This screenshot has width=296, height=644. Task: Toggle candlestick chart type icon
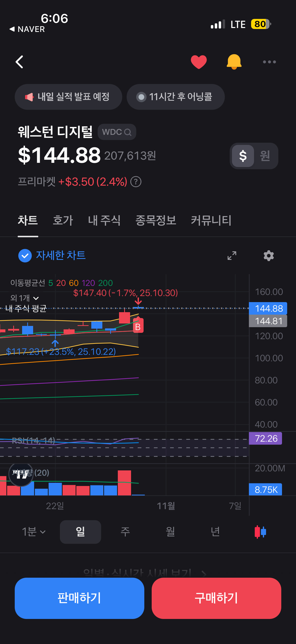click(260, 532)
